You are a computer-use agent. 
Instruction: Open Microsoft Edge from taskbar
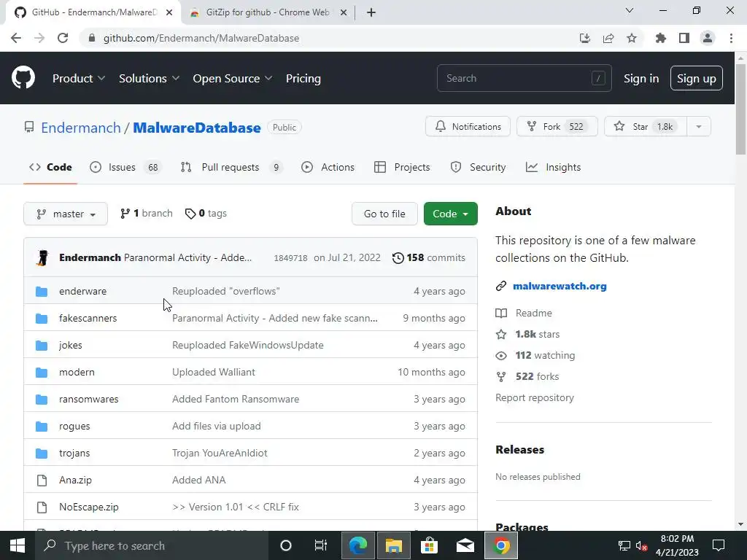click(x=358, y=545)
